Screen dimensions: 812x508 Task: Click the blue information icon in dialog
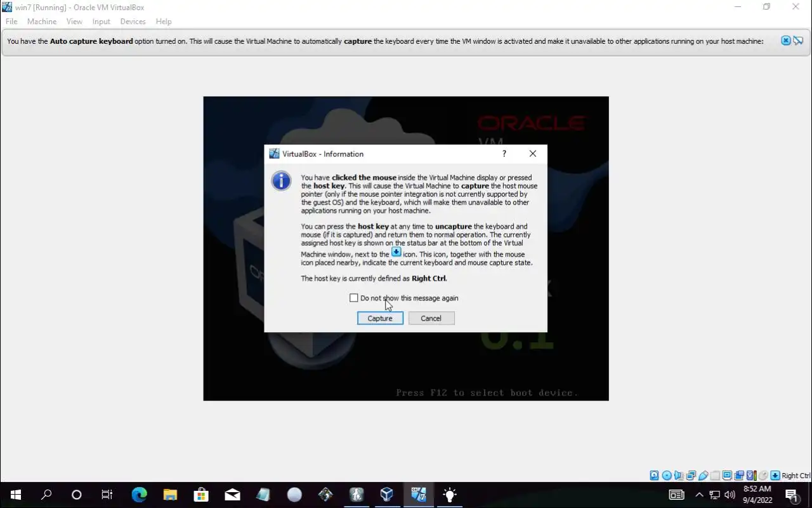pyautogui.click(x=281, y=181)
